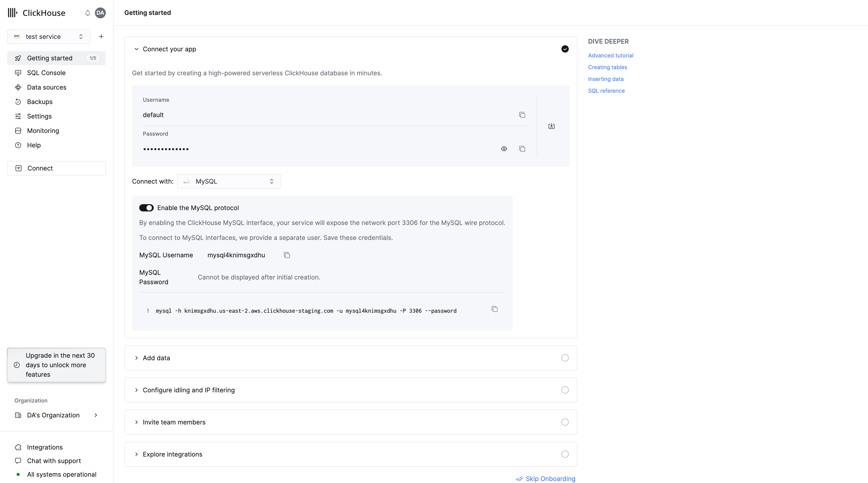Navigate to Data sources
This screenshot has height=483, width=868.
tap(47, 87)
